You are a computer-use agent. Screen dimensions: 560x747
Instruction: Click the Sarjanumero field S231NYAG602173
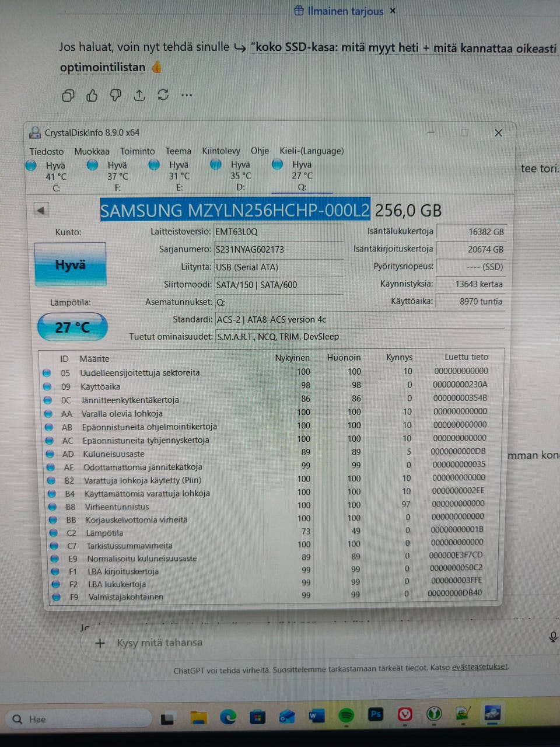[279, 249]
